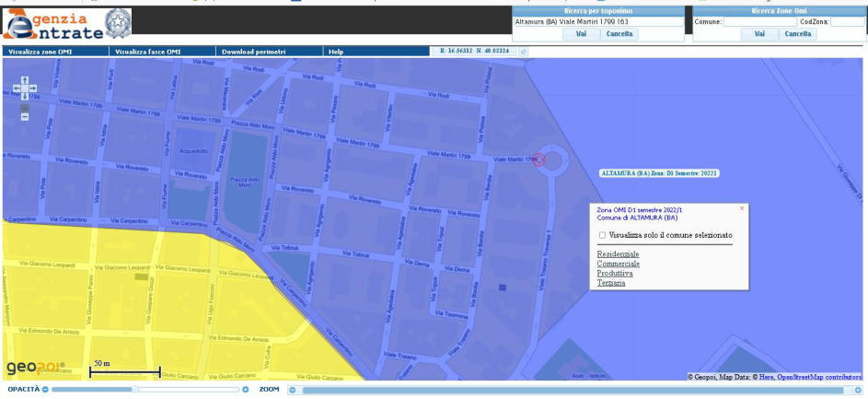Pan the map up with the arrow
This screenshot has width=868, height=399.
(x=25, y=80)
